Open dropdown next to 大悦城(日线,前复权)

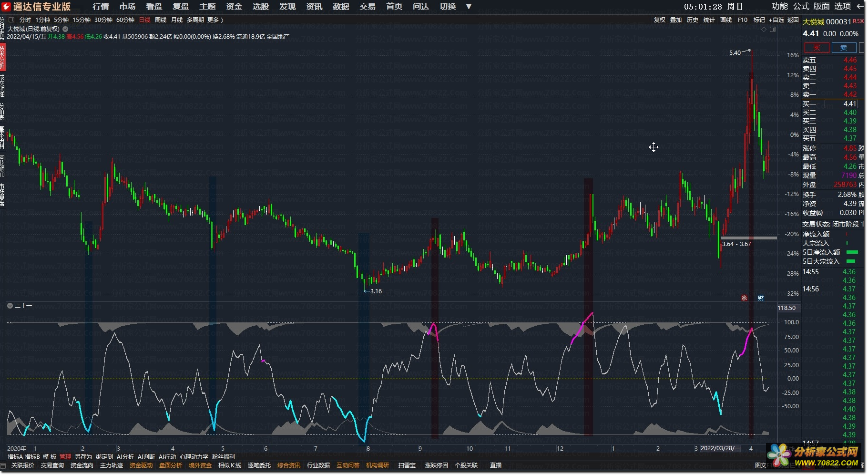click(65, 29)
